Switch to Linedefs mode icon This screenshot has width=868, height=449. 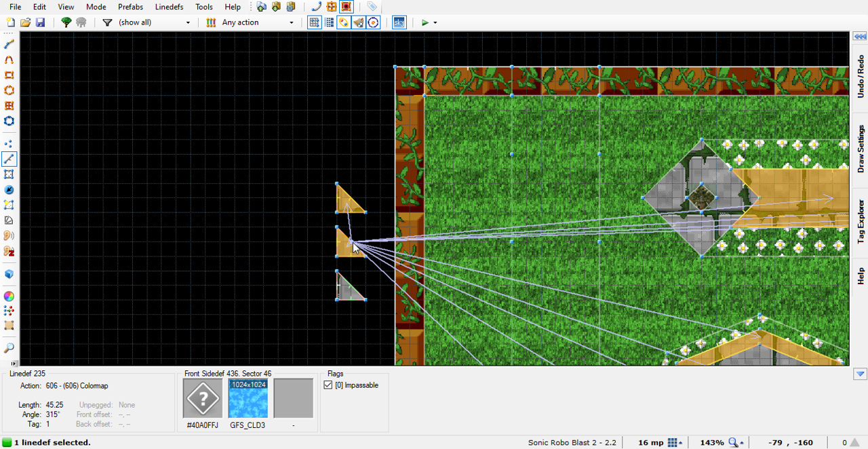(x=9, y=159)
